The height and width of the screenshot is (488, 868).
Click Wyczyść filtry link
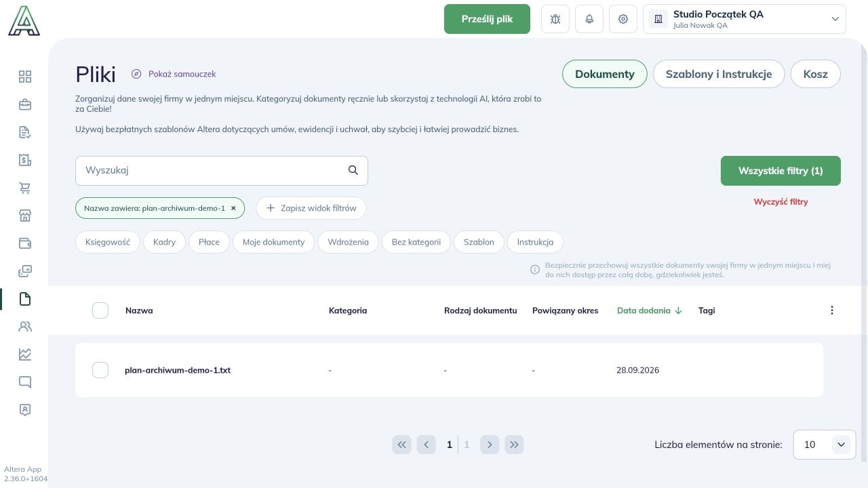point(781,202)
